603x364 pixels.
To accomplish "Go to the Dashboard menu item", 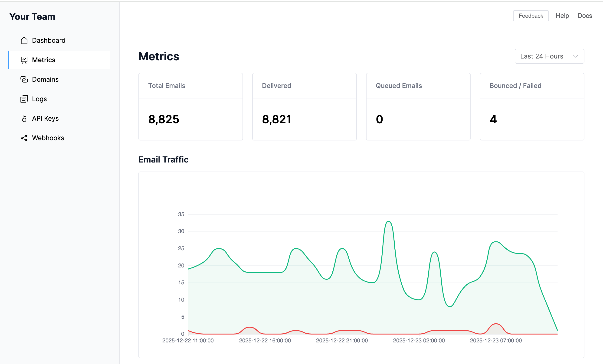I will point(49,40).
